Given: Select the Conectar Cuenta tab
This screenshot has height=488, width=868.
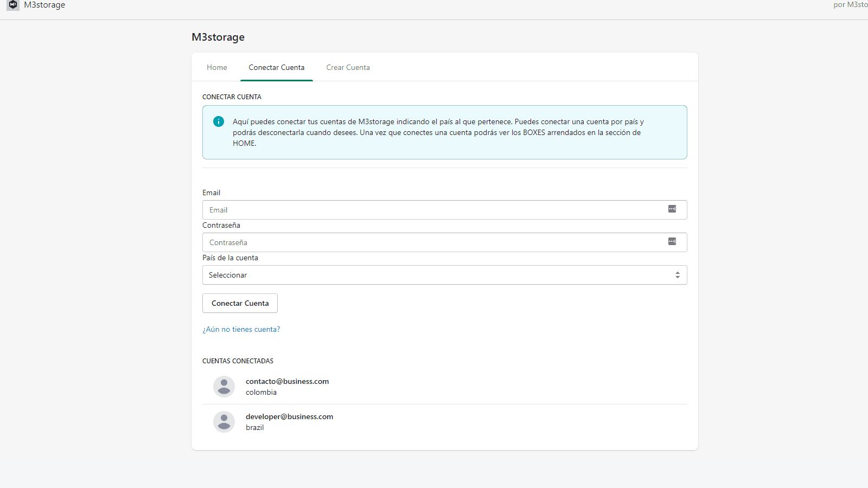Looking at the screenshot, I should (277, 68).
